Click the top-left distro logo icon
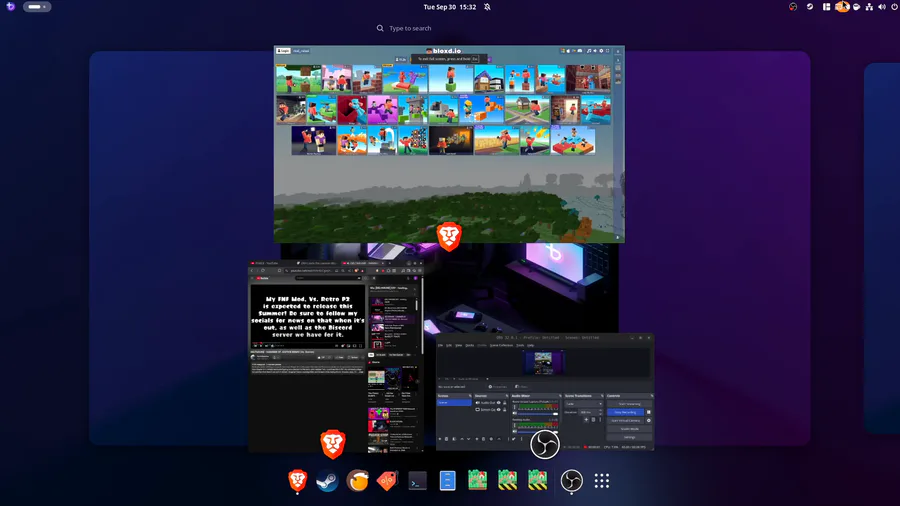This screenshot has height=506, width=900. 10,7
